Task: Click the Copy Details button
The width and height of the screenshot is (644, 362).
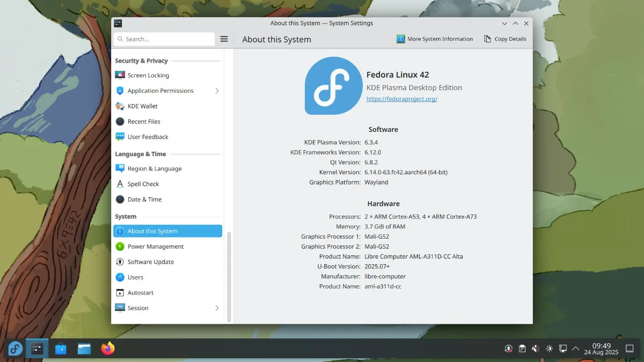Action: [x=505, y=39]
